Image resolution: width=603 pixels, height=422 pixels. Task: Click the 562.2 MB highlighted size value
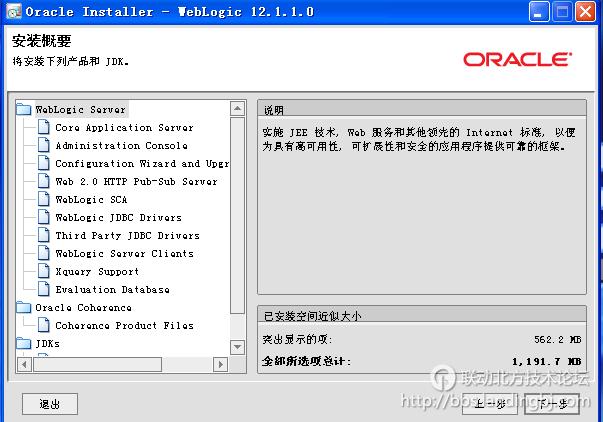pos(557,339)
